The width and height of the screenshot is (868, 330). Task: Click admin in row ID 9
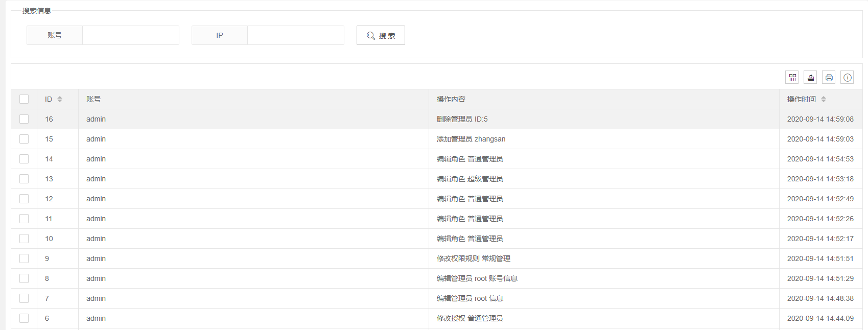point(96,258)
